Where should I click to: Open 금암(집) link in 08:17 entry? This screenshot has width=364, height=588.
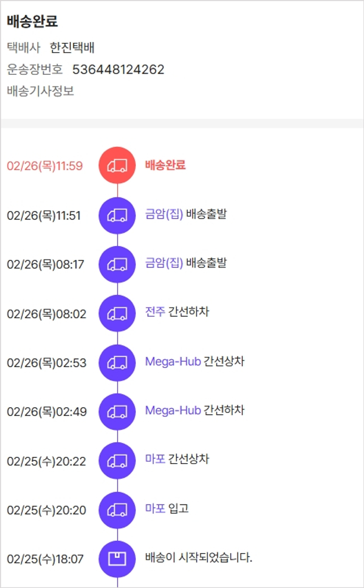point(164,263)
